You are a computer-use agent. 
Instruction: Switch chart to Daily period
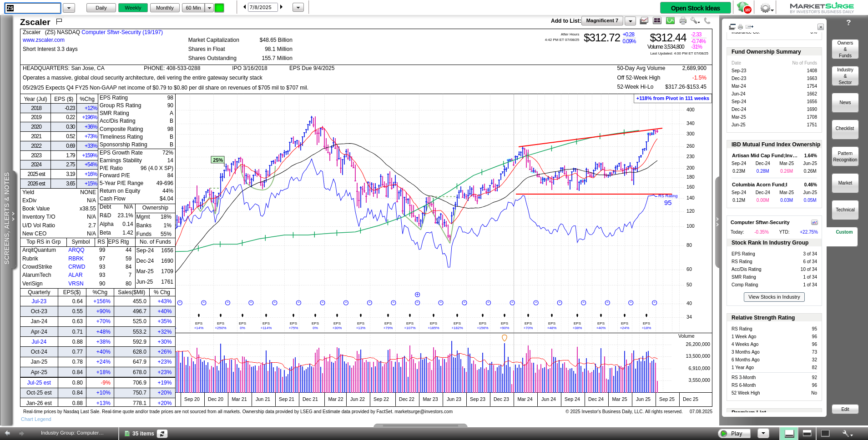[x=101, y=8]
